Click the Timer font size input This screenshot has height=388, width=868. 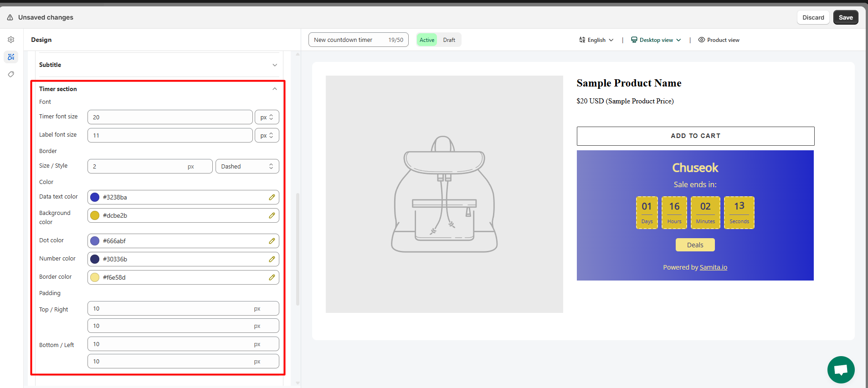coord(169,117)
